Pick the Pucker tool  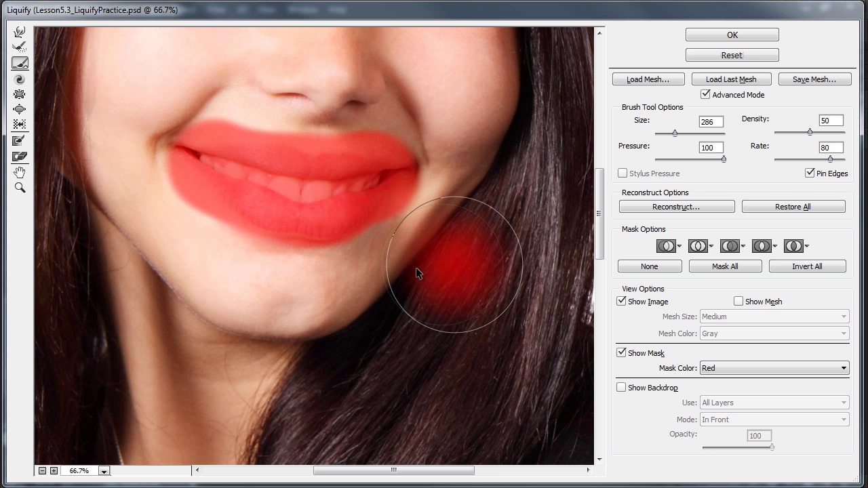[20, 94]
